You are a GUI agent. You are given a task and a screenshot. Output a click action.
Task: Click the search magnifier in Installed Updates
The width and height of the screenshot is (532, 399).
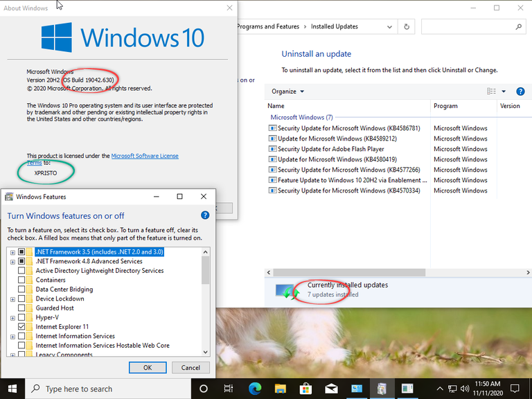pyautogui.click(x=518, y=26)
